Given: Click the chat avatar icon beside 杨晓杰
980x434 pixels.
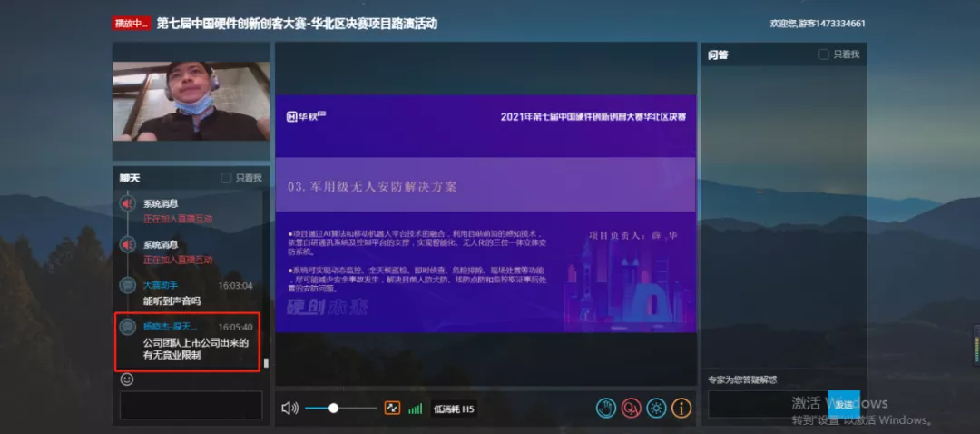Looking at the screenshot, I should click(128, 327).
